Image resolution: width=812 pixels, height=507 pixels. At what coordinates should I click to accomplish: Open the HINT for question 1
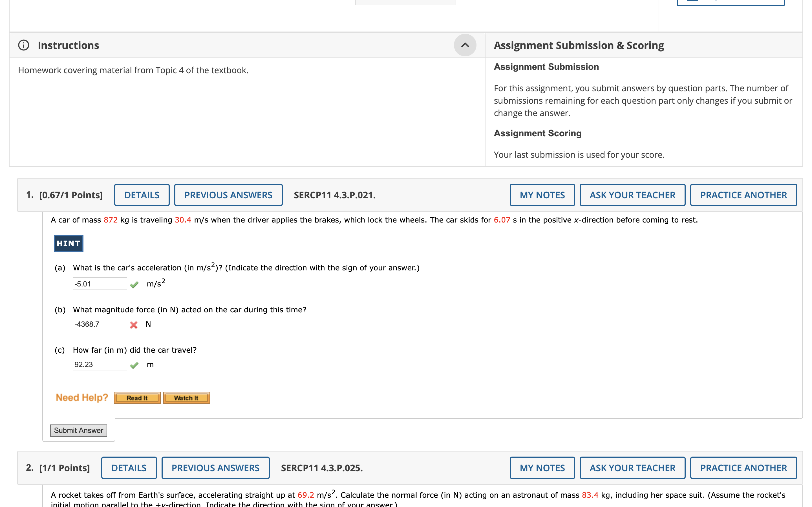tap(68, 243)
